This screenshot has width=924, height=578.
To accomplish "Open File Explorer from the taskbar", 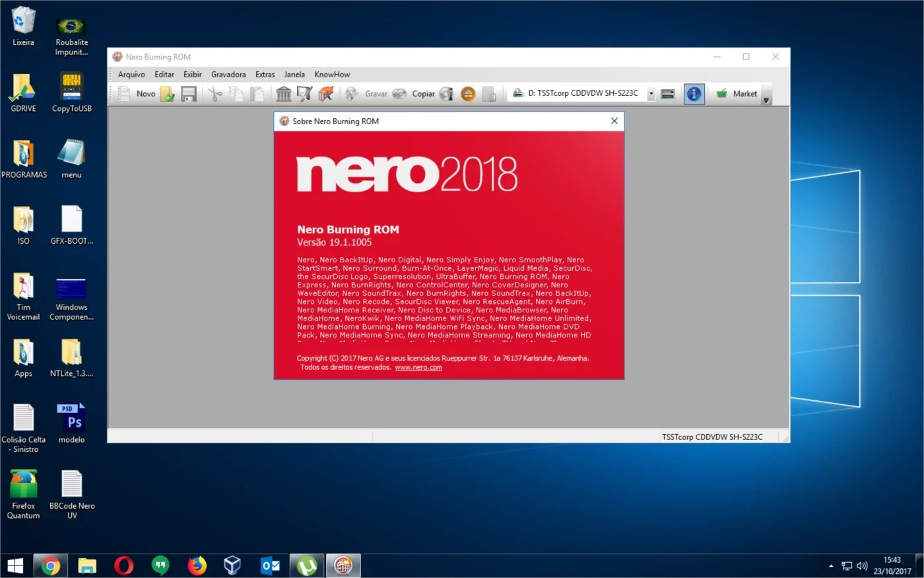I will 87,566.
